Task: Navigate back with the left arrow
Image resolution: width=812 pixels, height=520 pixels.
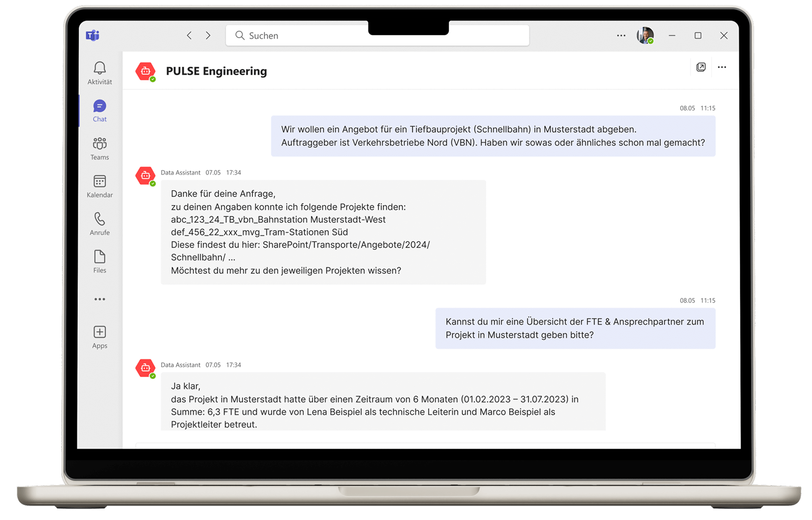Action: (x=189, y=35)
